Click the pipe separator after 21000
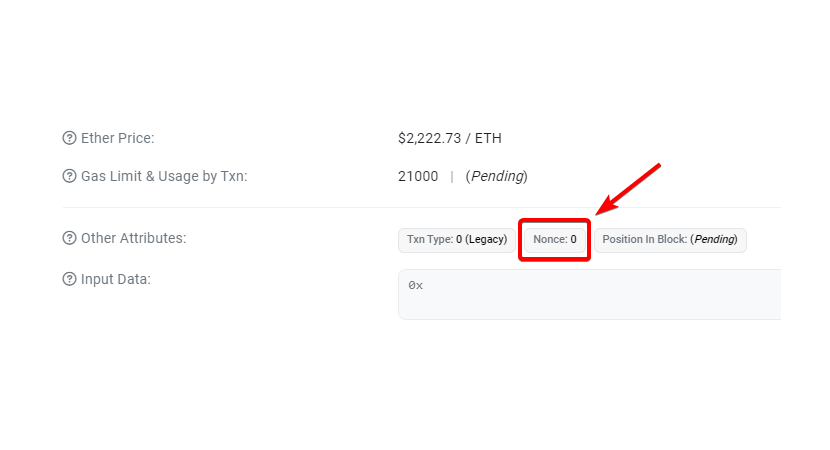The height and width of the screenshot is (450, 830). pos(452,177)
